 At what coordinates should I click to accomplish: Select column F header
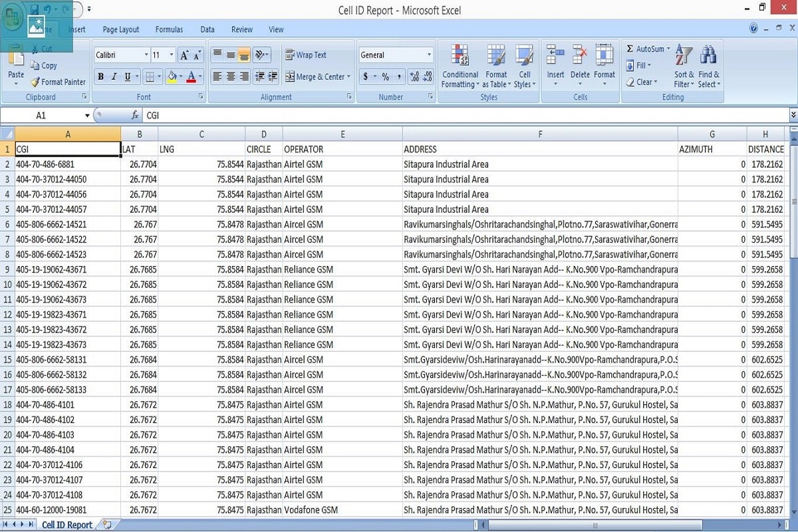(x=540, y=134)
